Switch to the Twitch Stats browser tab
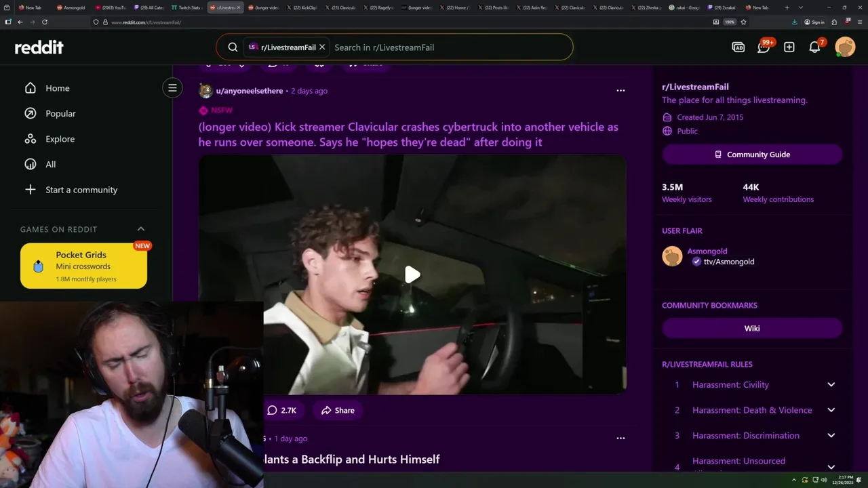The height and width of the screenshot is (488, 868). tap(185, 7)
